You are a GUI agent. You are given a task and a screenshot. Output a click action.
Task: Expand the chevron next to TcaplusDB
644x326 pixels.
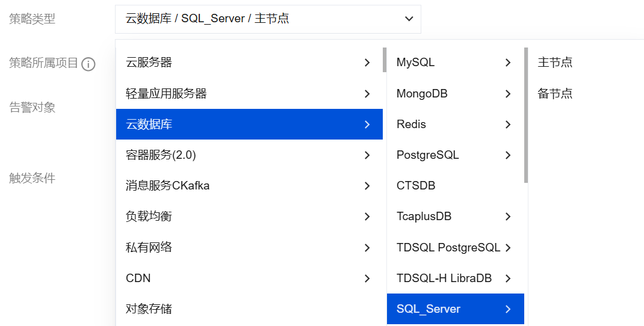click(x=508, y=217)
